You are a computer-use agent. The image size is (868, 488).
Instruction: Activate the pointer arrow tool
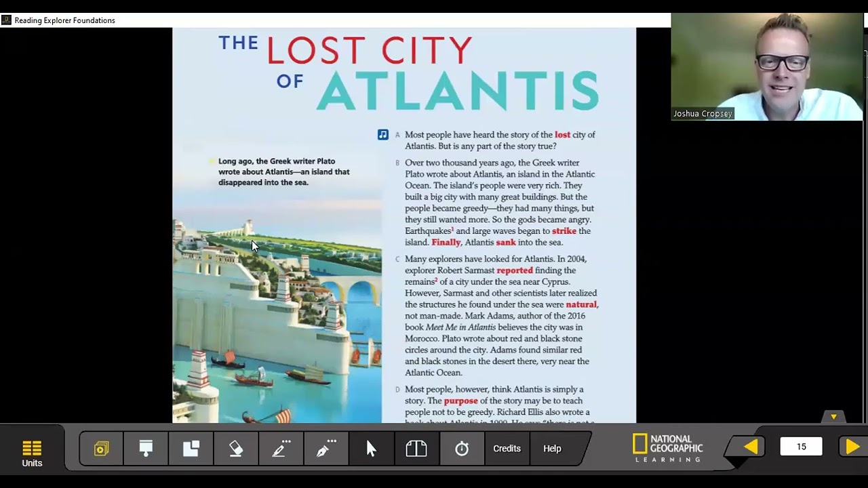371,449
